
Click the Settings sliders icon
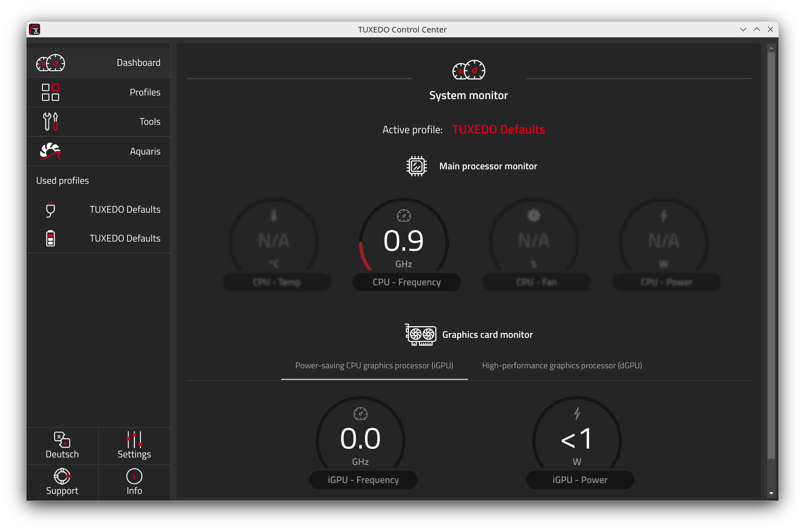click(134, 440)
